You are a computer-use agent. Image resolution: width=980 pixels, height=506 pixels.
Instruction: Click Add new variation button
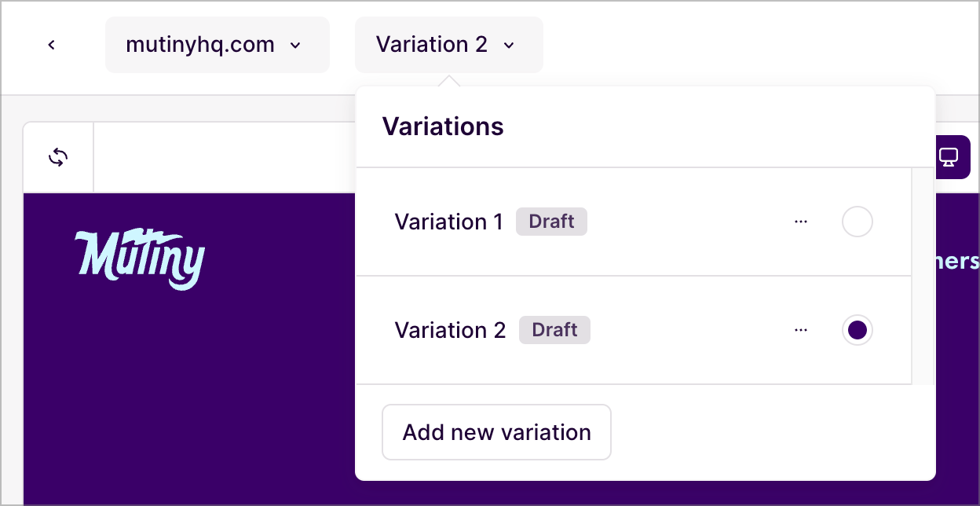[x=496, y=432]
